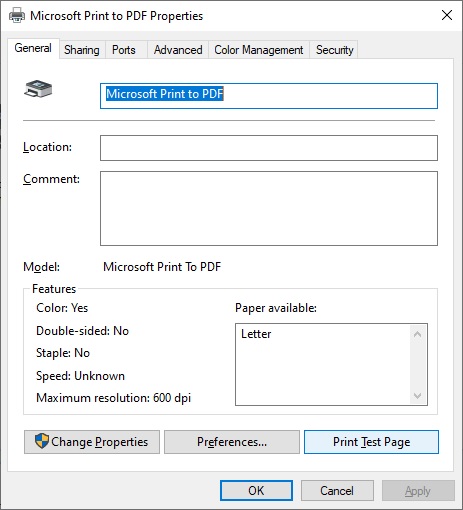The image size is (463, 510).
Task: Close the Properties dialog window
Action: 447,15
